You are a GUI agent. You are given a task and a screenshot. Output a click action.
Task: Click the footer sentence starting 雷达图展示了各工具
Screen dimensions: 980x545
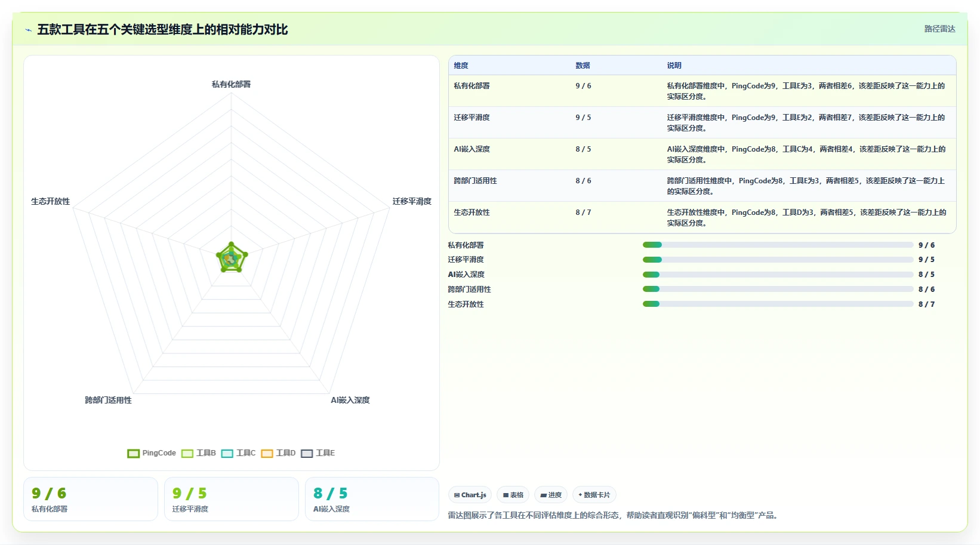click(x=614, y=515)
